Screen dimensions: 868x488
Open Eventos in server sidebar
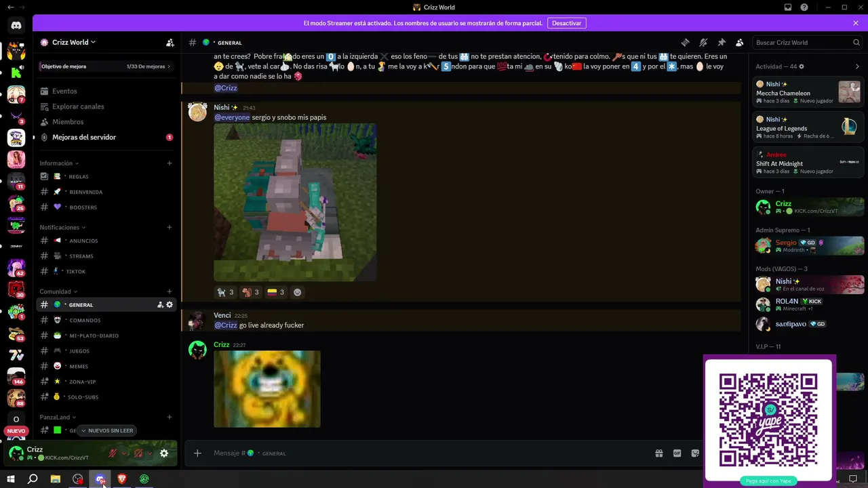(x=106, y=91)
